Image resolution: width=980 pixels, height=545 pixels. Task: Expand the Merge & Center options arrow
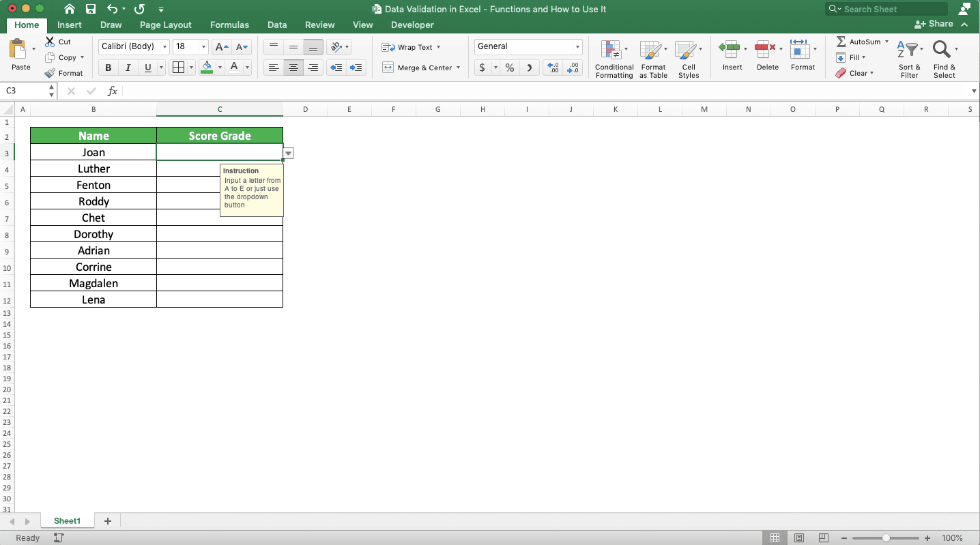pyautogui.click(x=458, y=68)
